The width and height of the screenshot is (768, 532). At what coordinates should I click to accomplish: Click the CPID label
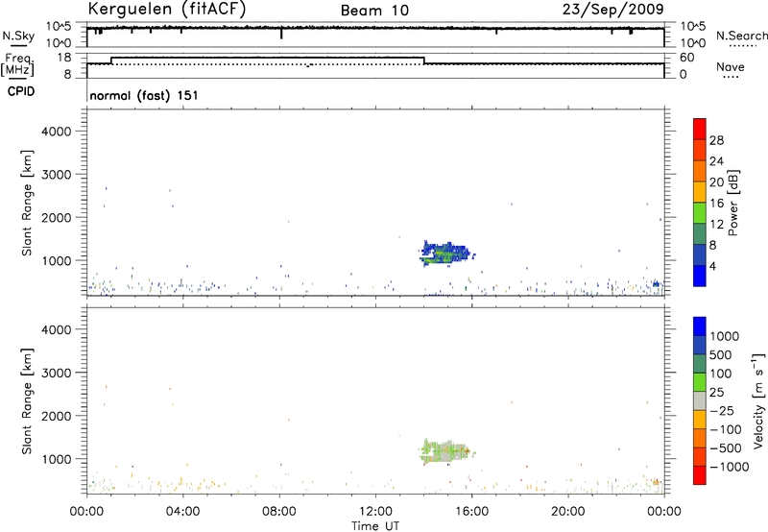[21, 91]
